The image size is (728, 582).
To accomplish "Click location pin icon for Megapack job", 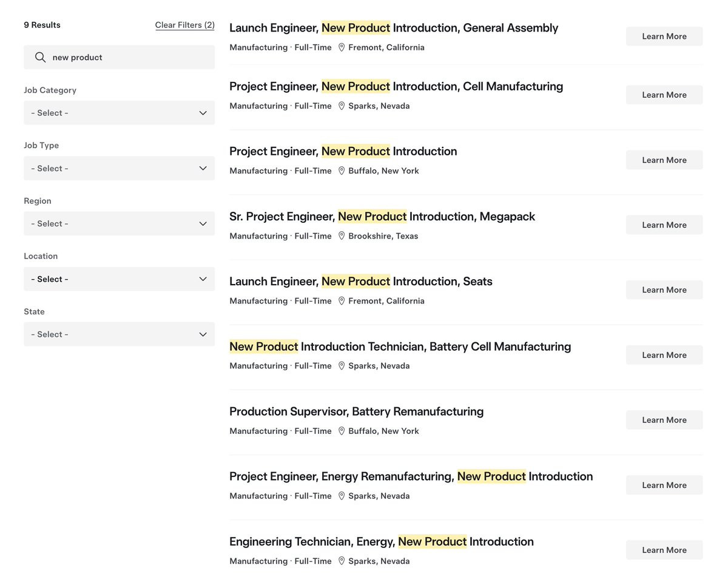I will pyautogui.click(x=342, y=235).
